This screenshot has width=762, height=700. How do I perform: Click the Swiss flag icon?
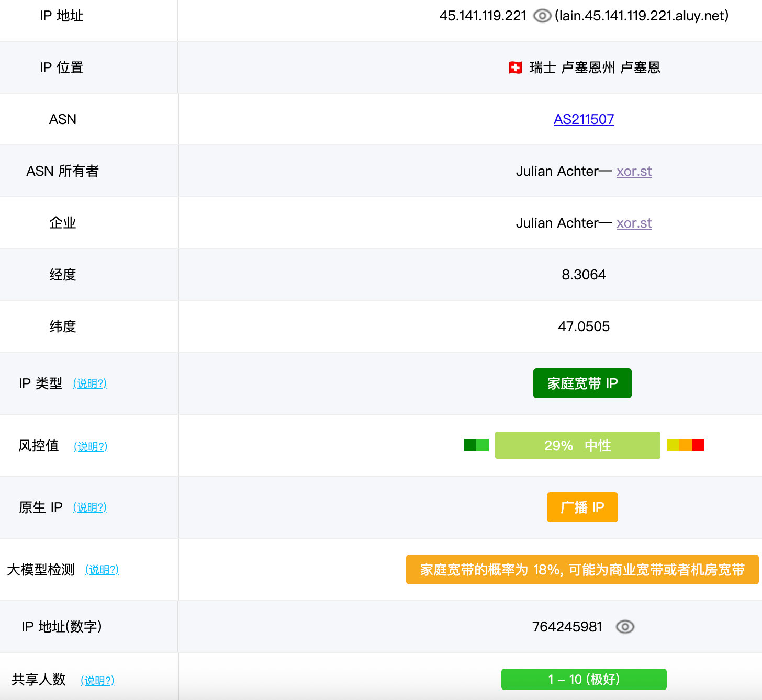(x=516, y=67)
